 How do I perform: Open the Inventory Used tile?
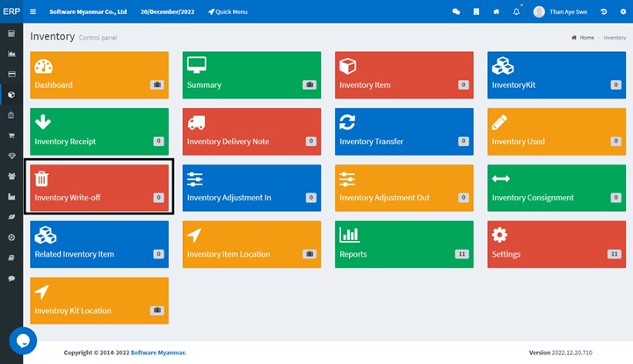click(x=557, y=132)
